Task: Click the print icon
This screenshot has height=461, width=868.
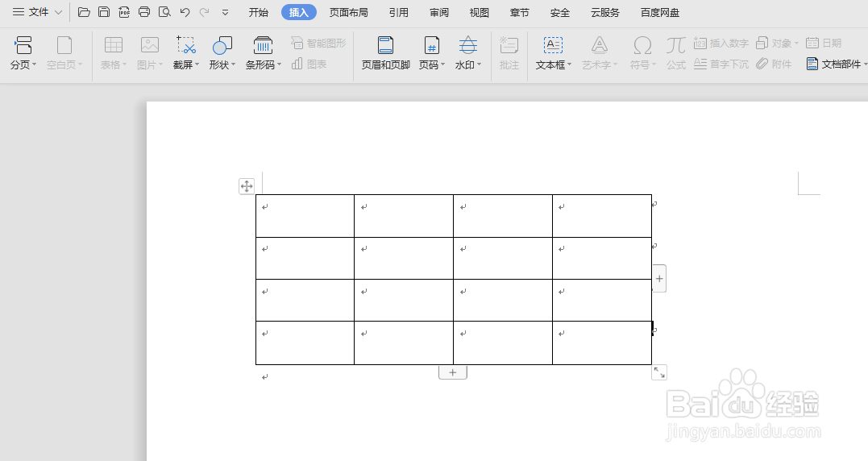Action: (144, 12)
